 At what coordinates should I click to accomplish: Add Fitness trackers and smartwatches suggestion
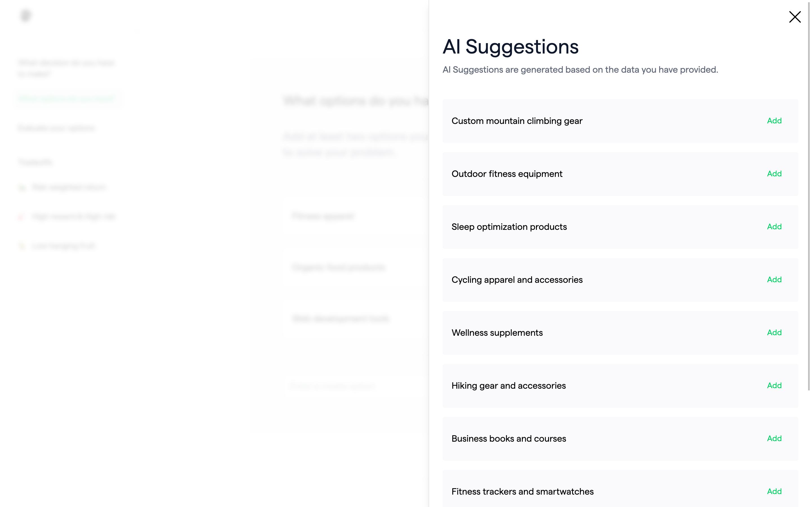tap(774, 492)
